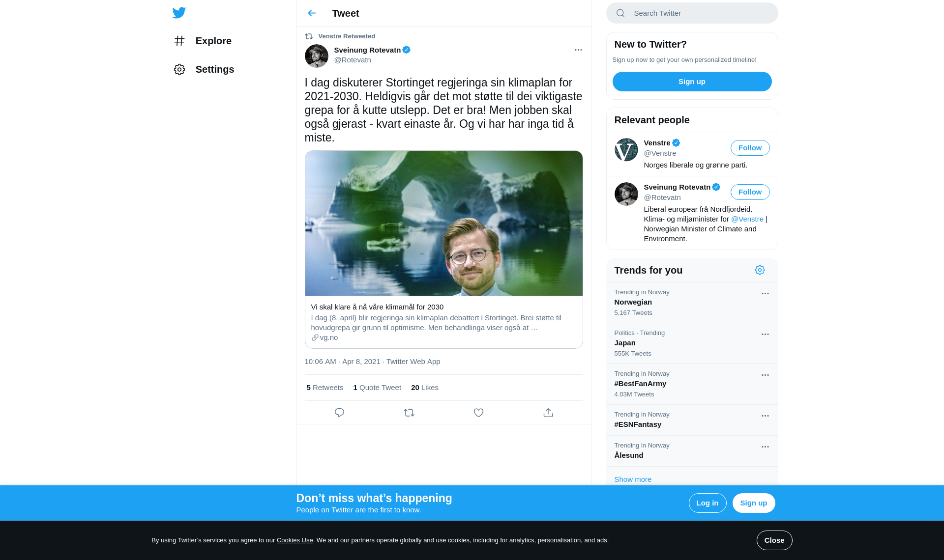Go back using the arrow icon

click(x=312, y=13)
